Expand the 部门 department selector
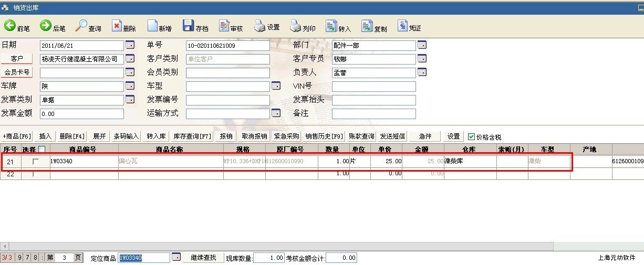The width and height of the screenshot is (644, 265). point(422,45)
